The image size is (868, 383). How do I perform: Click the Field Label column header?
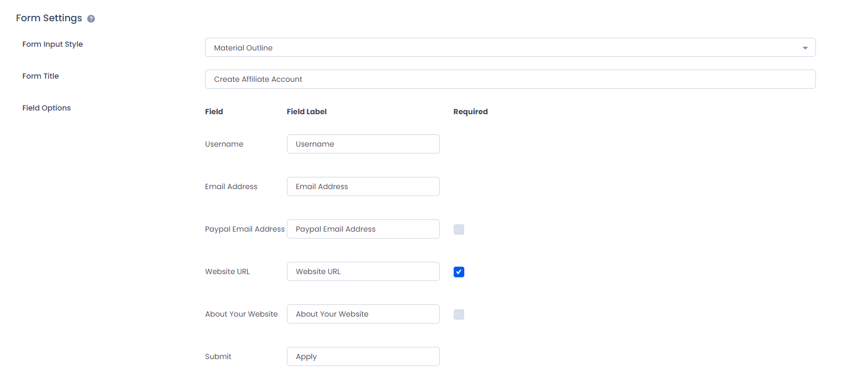tap(307, 112)
